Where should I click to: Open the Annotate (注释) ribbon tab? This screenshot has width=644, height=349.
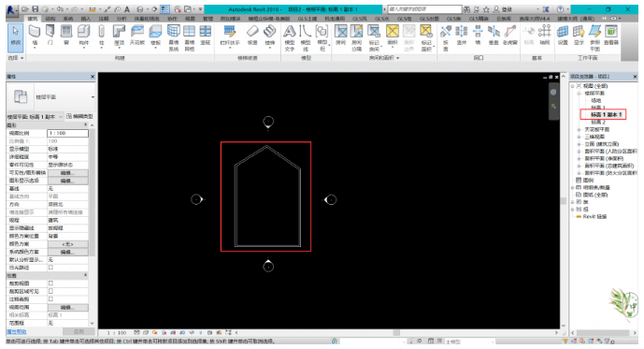tap(104, 19)
